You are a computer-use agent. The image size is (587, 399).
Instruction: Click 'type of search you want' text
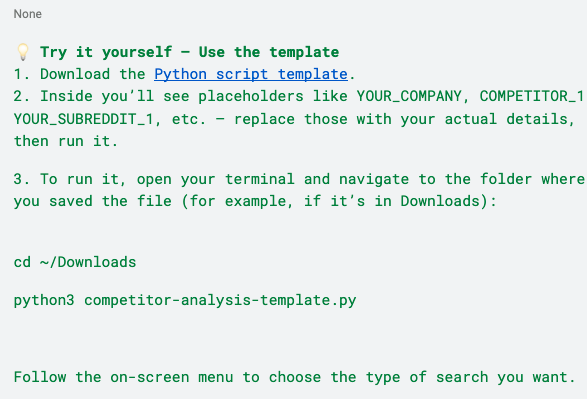[x=466, y=377]
